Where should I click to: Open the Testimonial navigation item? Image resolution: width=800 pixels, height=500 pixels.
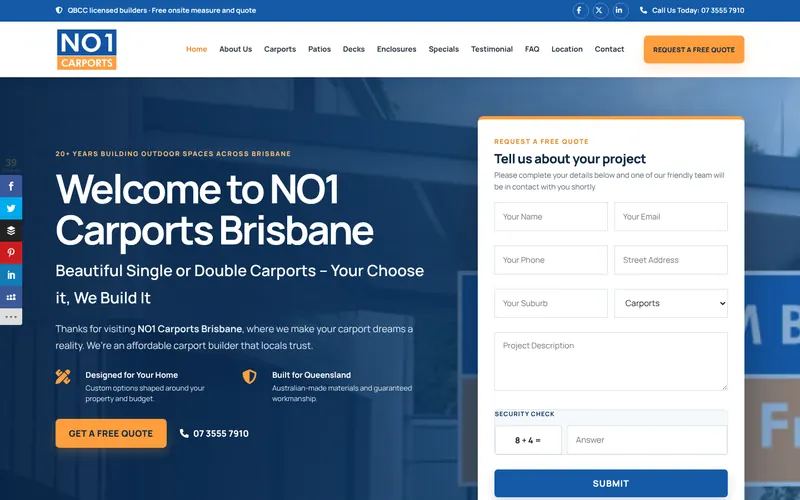(492, 49)
